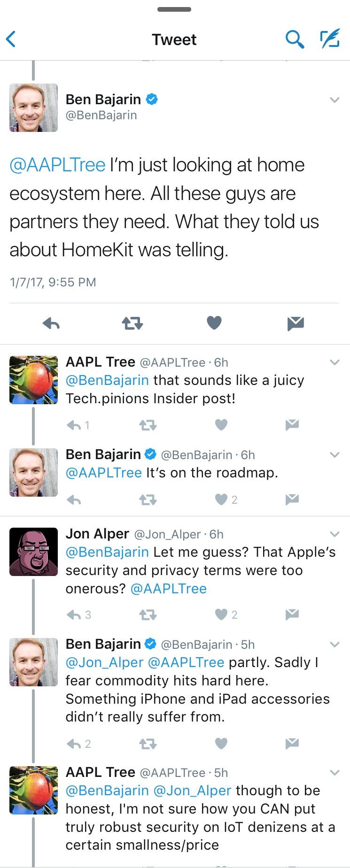This screenshot has height=868, width=350.
Task: Open chevron menu on AAPL Tree's first reply
Action: [334, 362]
